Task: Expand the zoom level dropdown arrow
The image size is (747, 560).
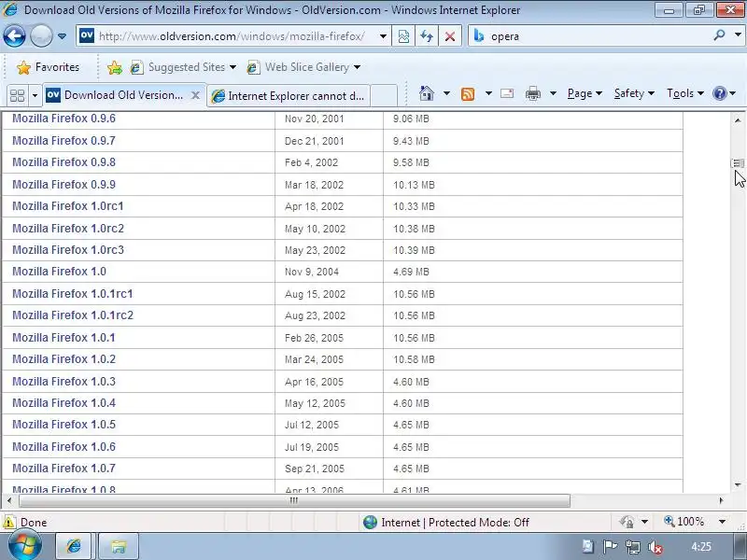Action: pos(722,523)
